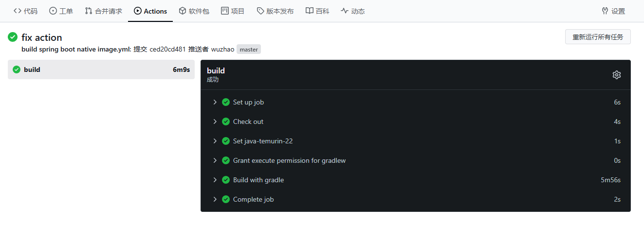The image size is (644, 225).
Task: Expand the Check out step
Action: (416, 121)
